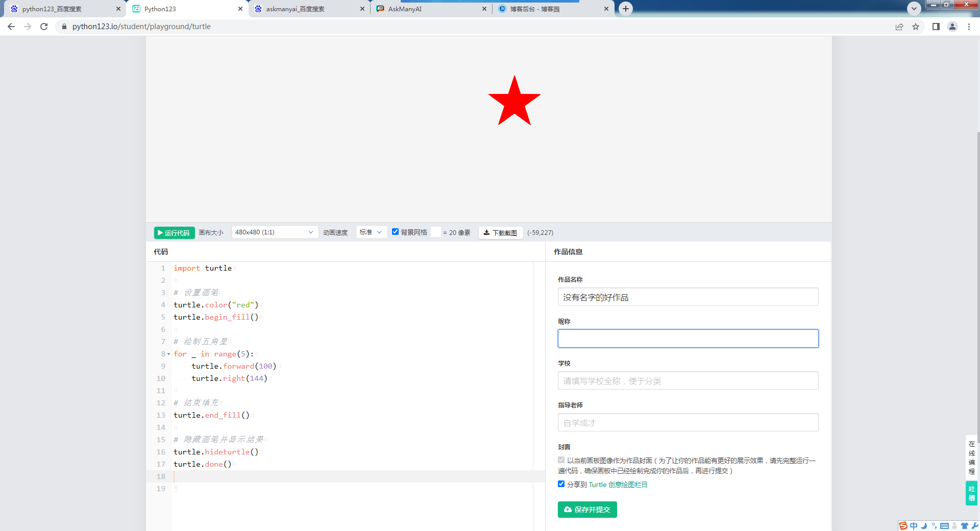Image resolution: width=980 pixels, height=531 pixels.
Task: Click code line 'turtle.begin_fill()'
Action: 216,317
